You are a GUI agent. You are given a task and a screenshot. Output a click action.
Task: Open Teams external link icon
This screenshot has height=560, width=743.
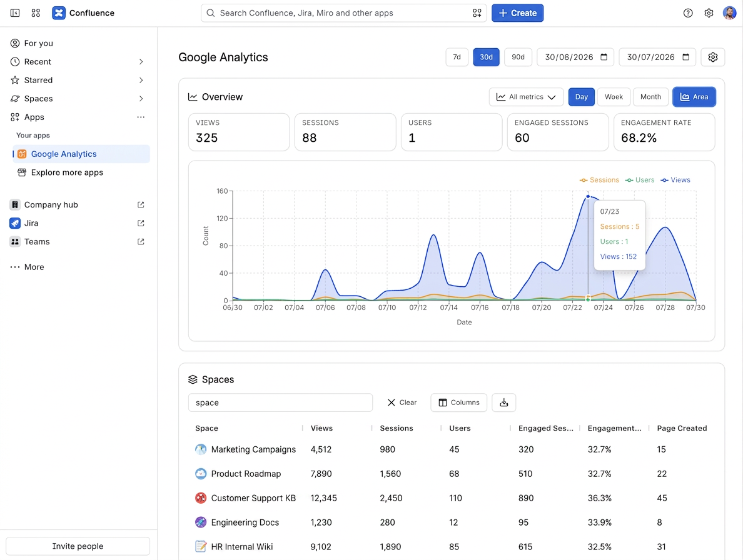click(x=141, y=241)
